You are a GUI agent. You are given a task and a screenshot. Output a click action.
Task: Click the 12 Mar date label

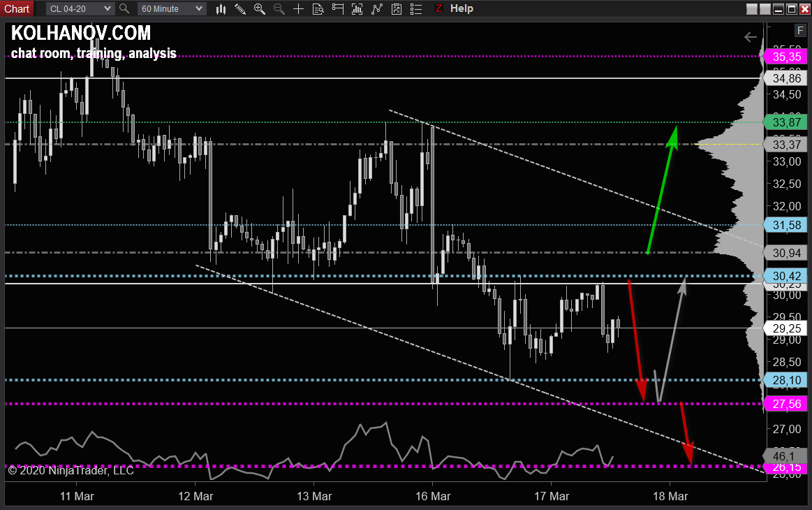(x=195, y=496)
